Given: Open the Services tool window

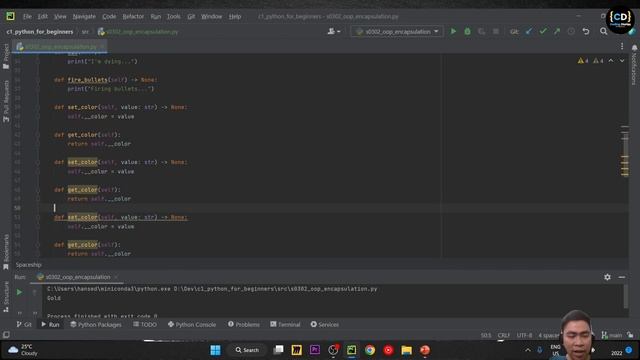Looking at the screenshot, I should (x=324, y=324).
